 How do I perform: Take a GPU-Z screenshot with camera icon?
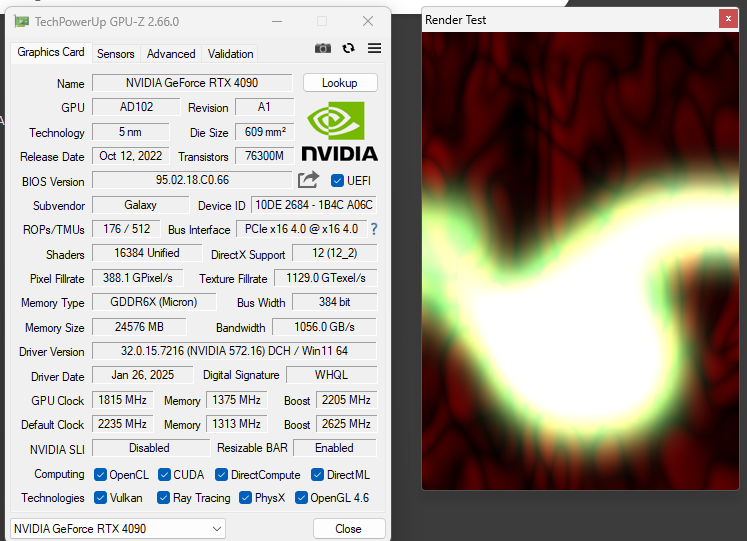[x=323, y=48]
